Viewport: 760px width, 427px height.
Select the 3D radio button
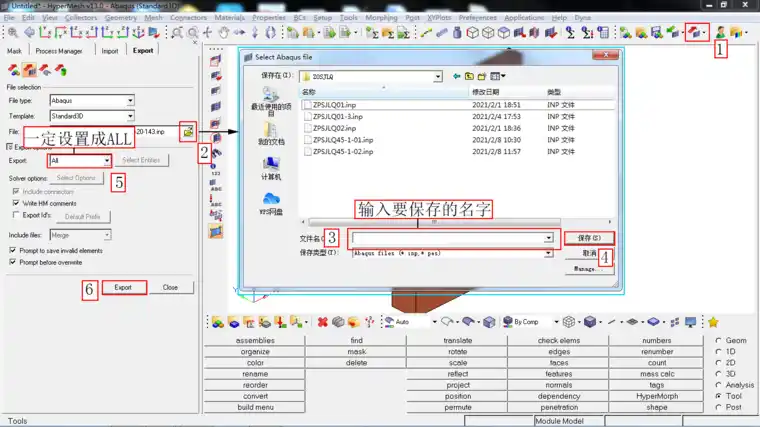[x=718, y=374]
